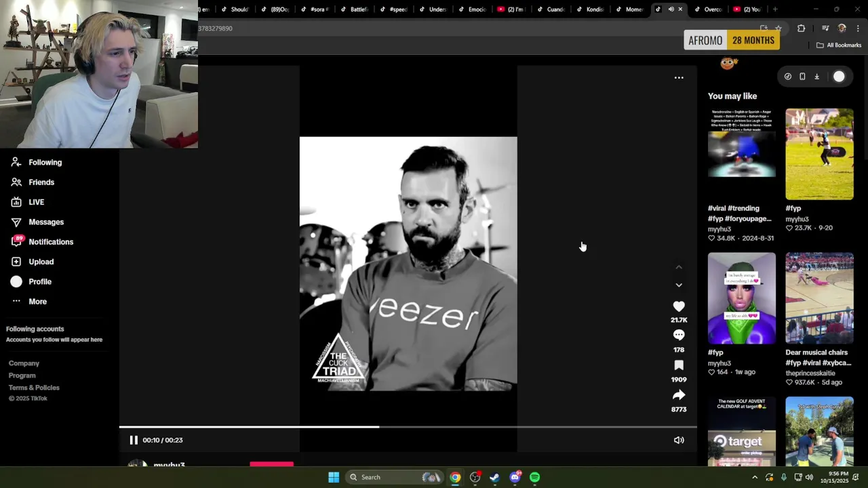
Task: Open the white profile avatar in the top pill
Action: [839, 77]
